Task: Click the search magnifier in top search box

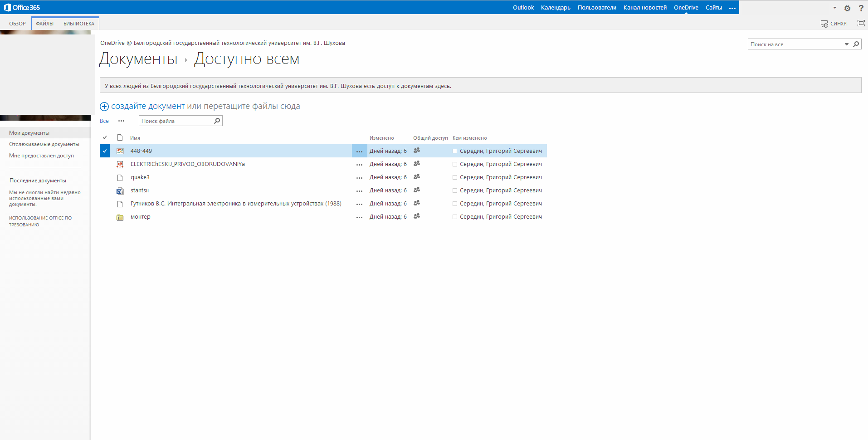Action: [x=856, y=44]
